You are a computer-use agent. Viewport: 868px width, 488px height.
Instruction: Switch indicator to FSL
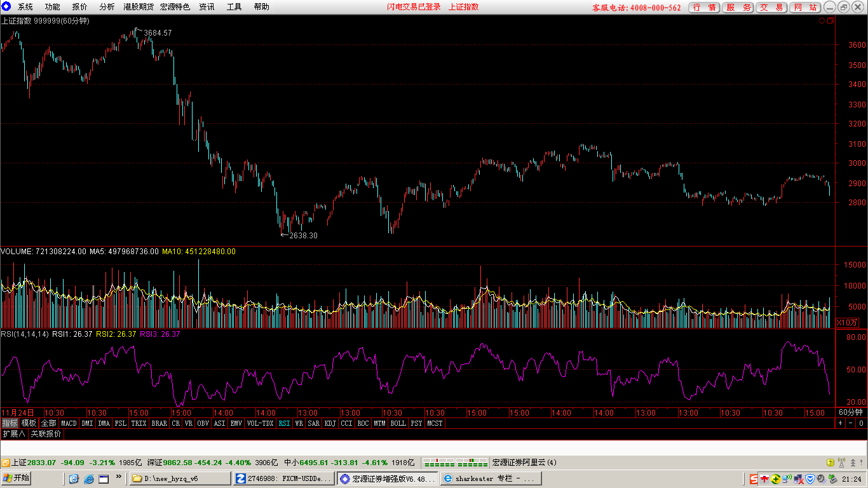tap(121, 423)
